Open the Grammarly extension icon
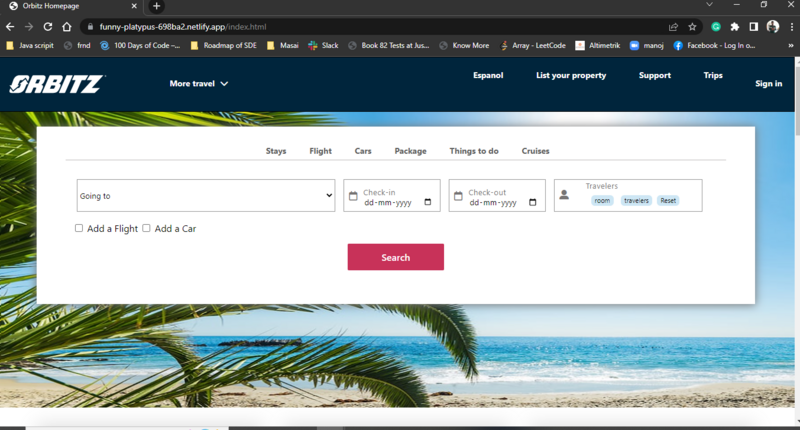The image size is (800, 430). [716, 27]
